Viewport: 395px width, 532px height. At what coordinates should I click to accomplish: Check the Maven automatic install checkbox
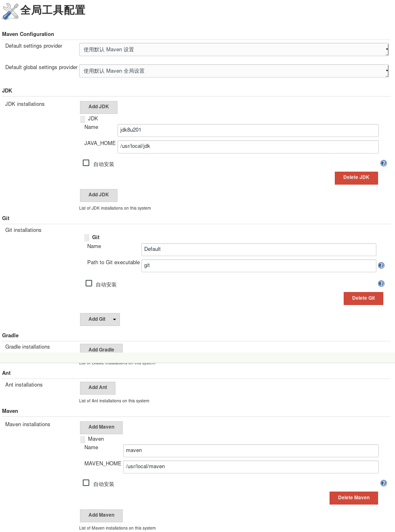pos(86,483)
